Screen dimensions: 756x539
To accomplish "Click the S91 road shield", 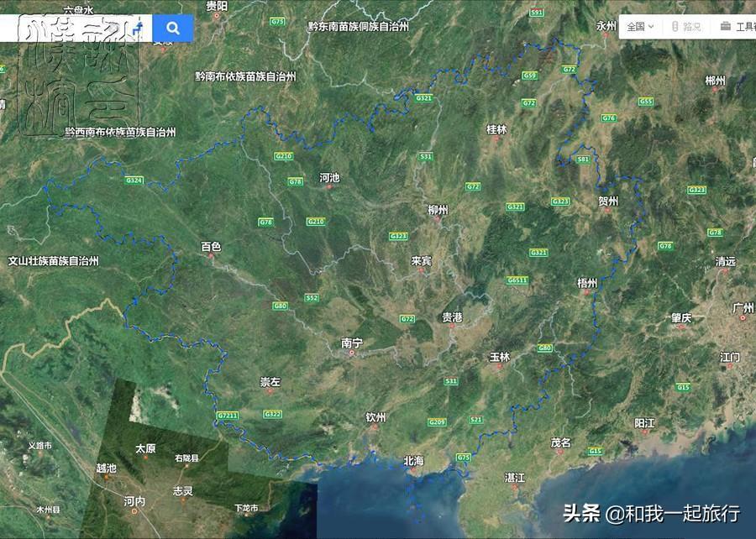I will click(537, 13).
